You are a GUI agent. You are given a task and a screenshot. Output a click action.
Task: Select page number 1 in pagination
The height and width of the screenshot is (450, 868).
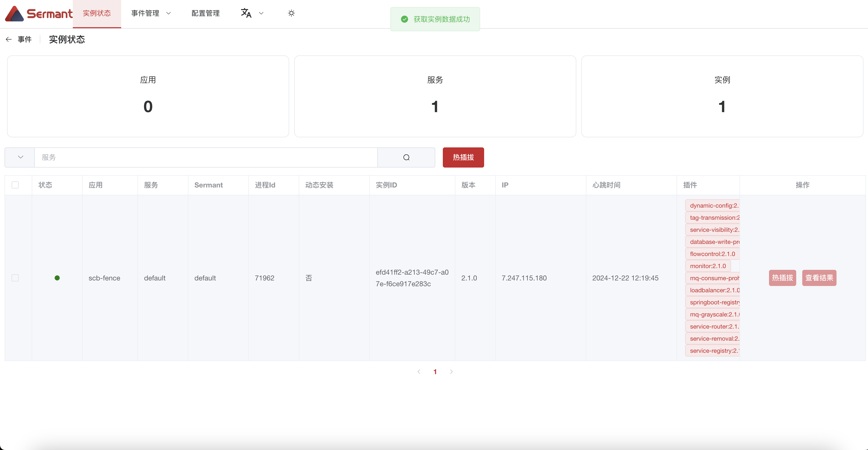pos(435,371)
